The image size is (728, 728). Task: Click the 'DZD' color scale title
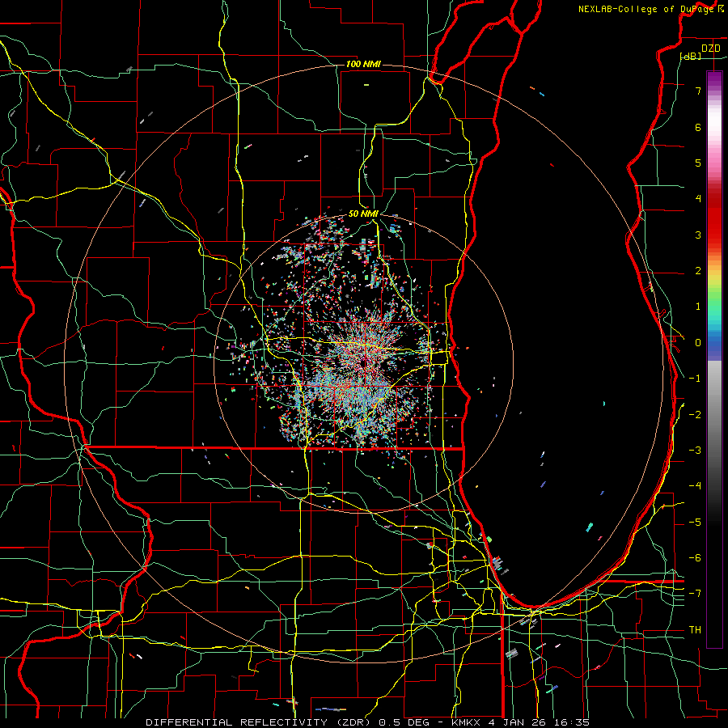[711, 49]
